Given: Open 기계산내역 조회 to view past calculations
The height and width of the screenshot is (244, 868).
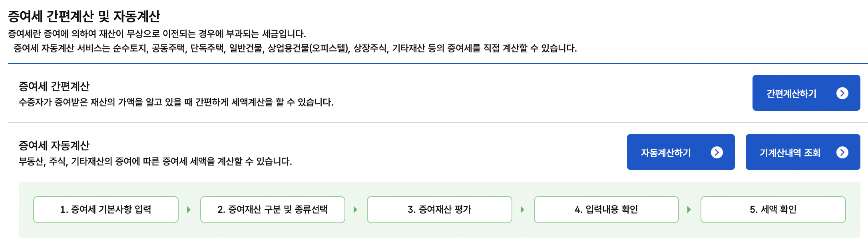Looking at the screenshot, I should tap(803, 152).
